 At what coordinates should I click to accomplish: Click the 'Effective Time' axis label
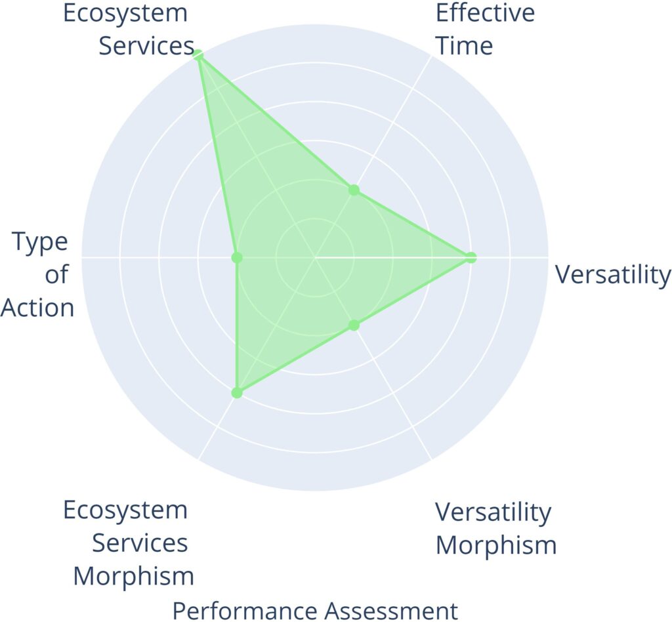click(484, 30)
